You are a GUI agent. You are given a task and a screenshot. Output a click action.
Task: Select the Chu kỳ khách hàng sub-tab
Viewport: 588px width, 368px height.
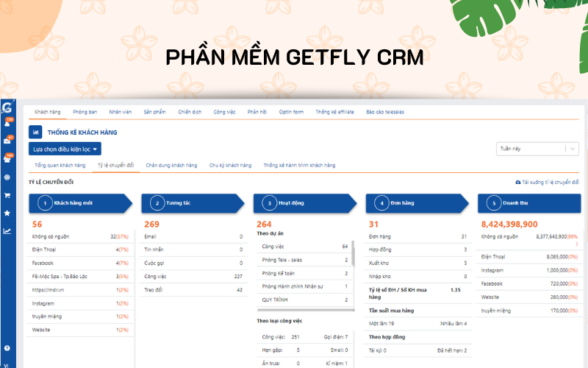230,165
